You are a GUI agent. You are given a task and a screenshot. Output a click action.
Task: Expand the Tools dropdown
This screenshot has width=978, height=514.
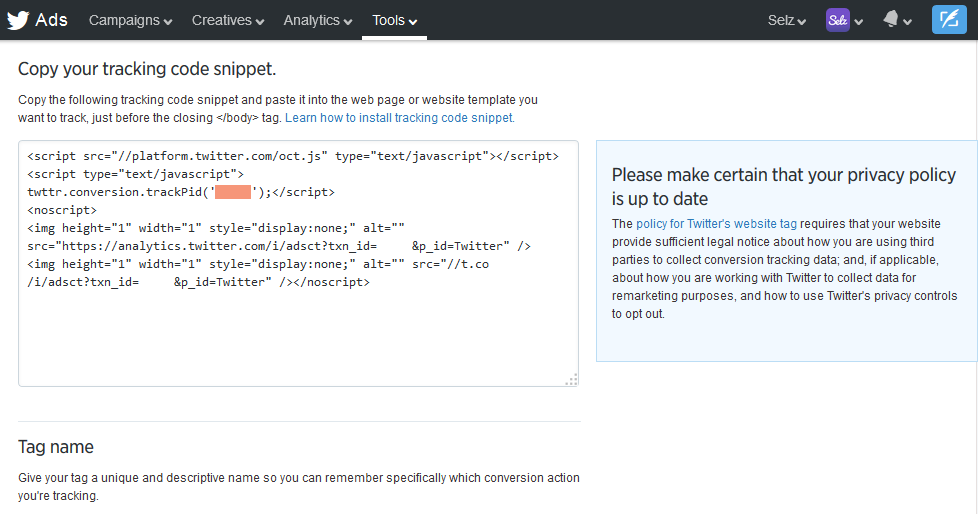(394, 20)
